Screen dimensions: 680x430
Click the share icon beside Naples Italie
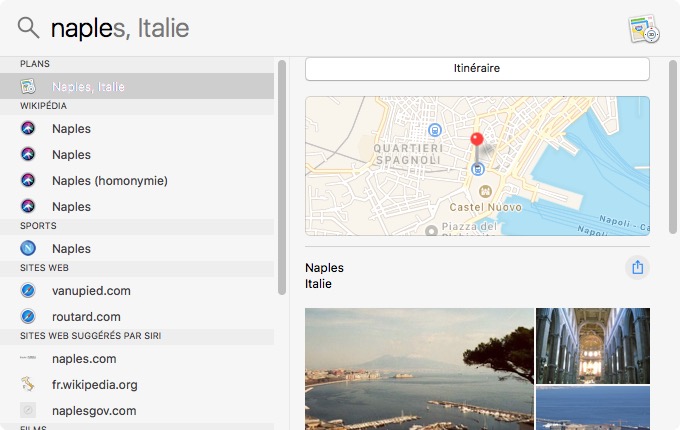coord(637,267)
